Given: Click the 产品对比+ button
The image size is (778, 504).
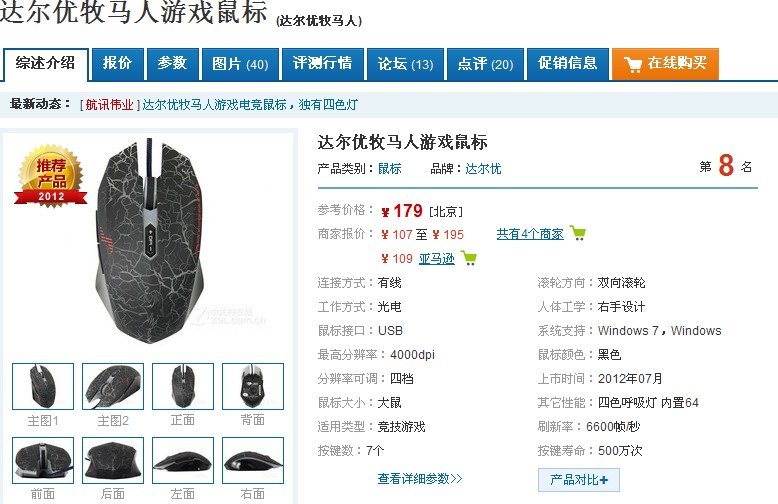Looking at the screenshot, I should [579, 480].
